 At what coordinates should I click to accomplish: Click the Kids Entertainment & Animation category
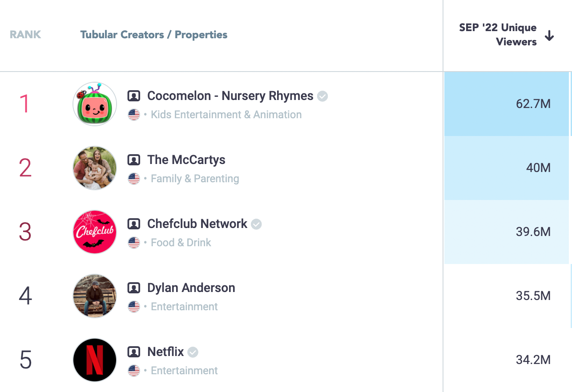[x=226, y=115]
